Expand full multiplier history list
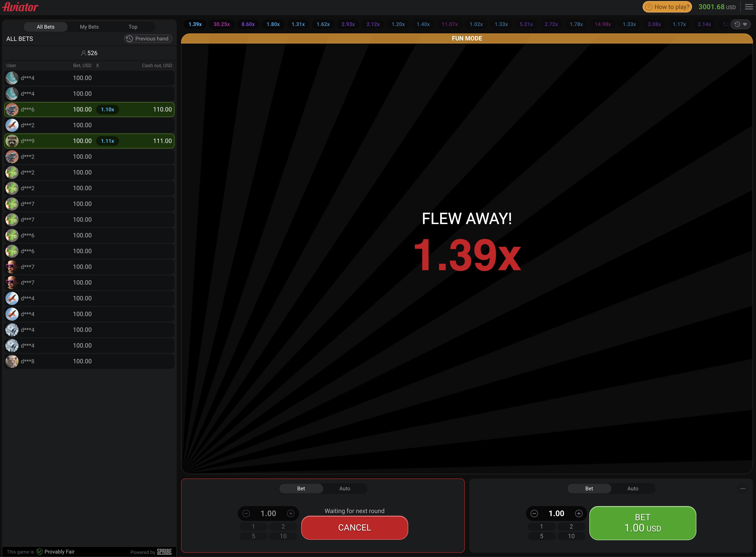 (x=745, y=24)
